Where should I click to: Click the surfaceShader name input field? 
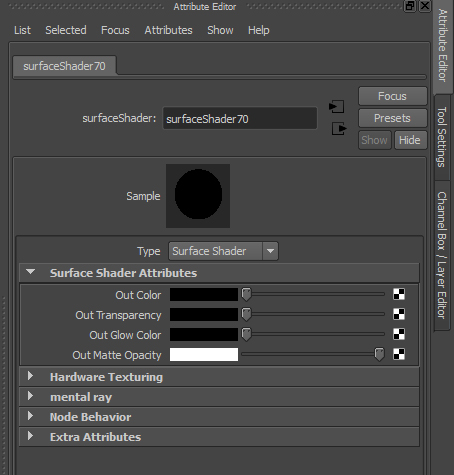240,118
